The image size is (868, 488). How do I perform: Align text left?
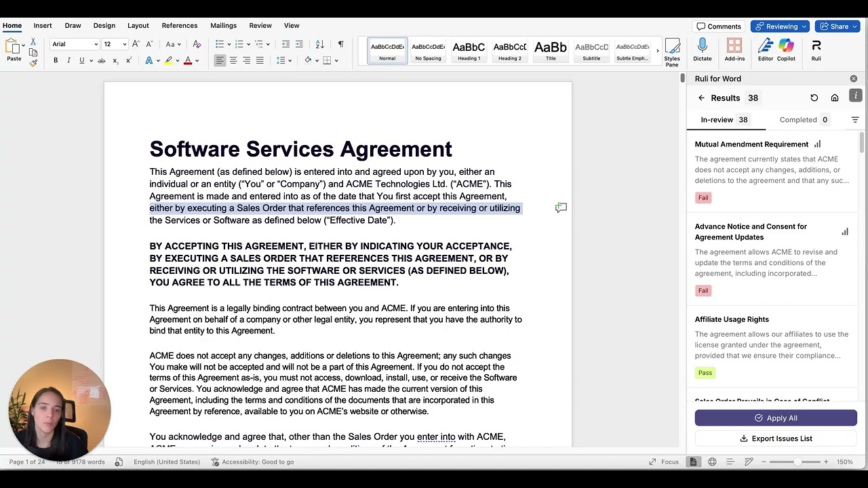coord(220,60)
